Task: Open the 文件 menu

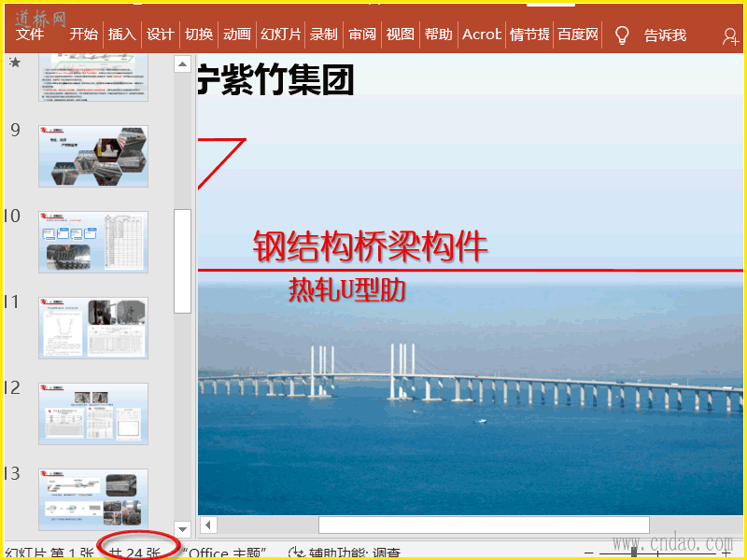Action: pyautogui.click(x=30, y=34)
